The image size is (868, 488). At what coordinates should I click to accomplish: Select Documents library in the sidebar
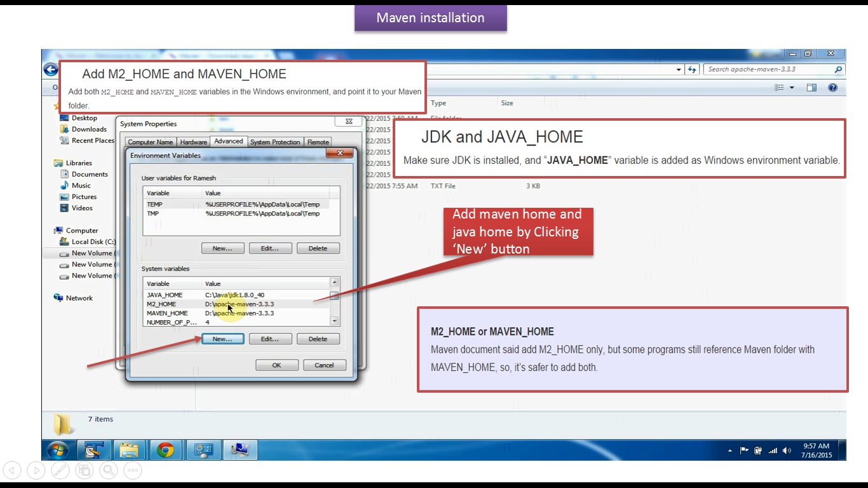coord(85,174)
